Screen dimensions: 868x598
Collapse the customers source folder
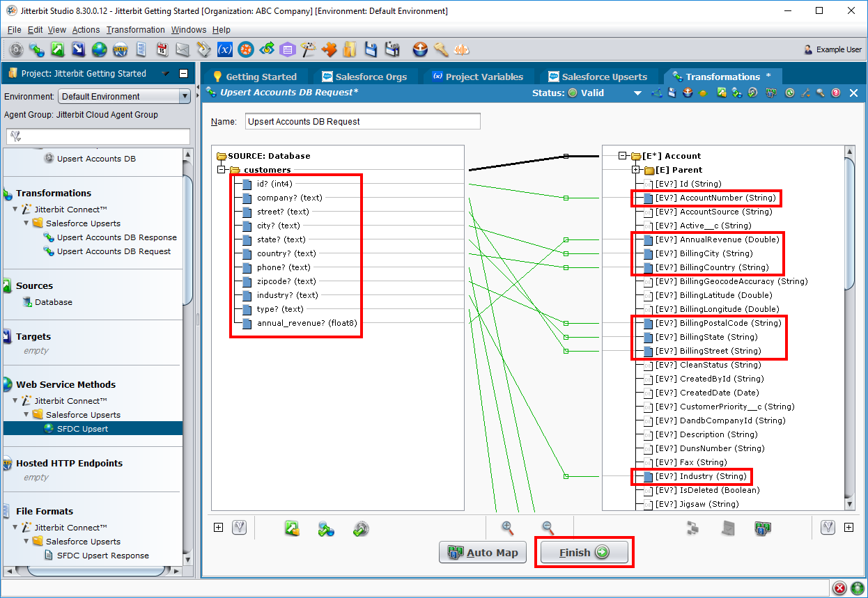(222, 170)
